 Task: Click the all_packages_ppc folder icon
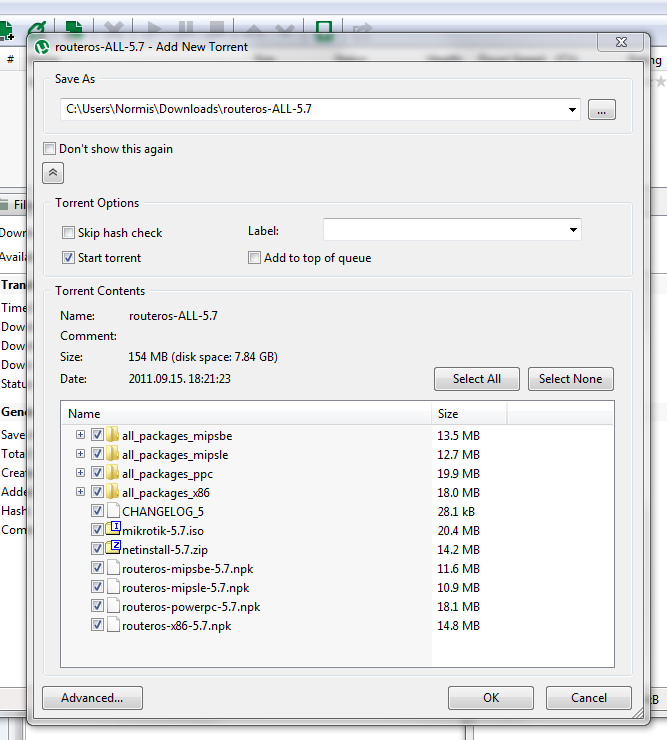point(112,472)
